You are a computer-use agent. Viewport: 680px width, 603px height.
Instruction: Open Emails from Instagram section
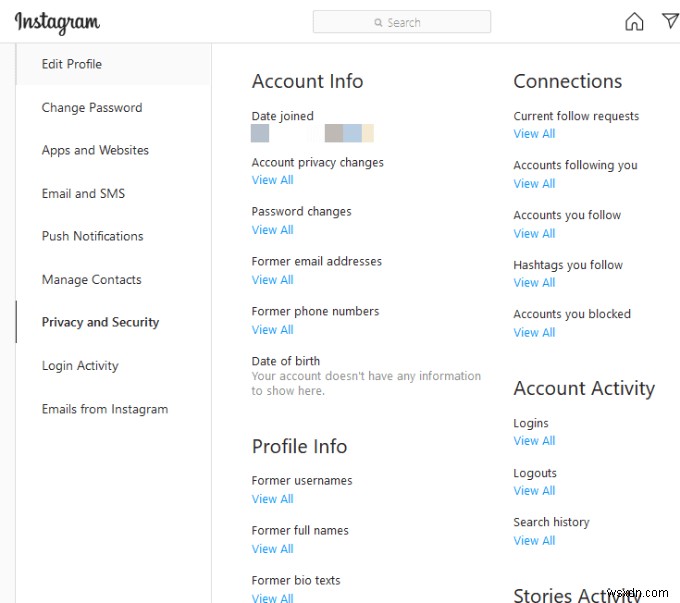pos(105,409)
